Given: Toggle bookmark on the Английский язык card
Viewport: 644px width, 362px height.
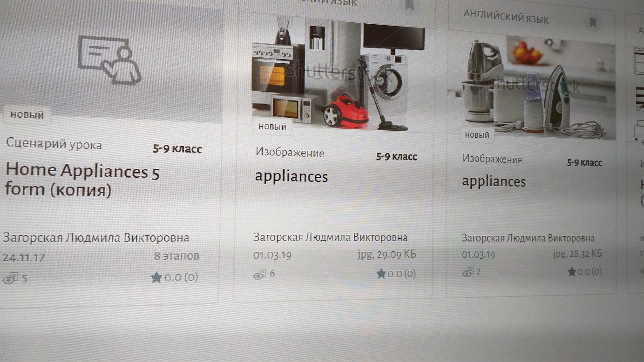Looking at the screenshot, I should [593, 23].
